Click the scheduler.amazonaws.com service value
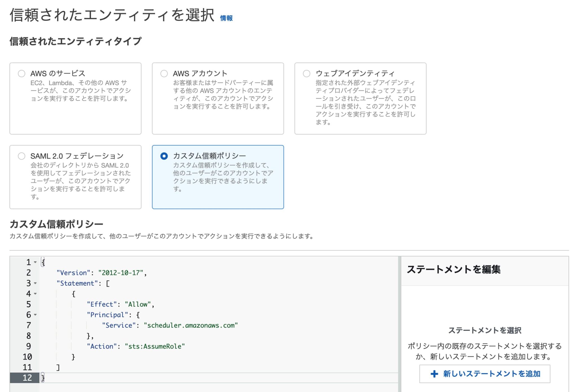The image size is (578, 392). point(191,325)
